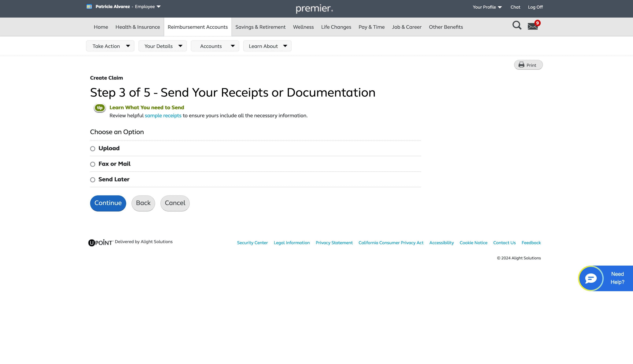
Task: Open the Accounts dropdown menu
Action: pyautogui.click(x=215, y=46)
